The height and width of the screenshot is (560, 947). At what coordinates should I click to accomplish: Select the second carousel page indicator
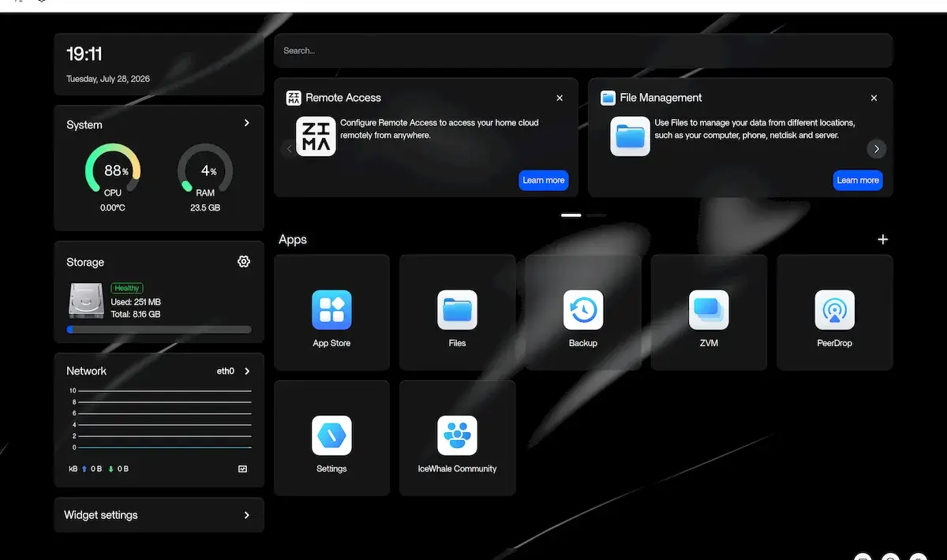tap(597, 215)
